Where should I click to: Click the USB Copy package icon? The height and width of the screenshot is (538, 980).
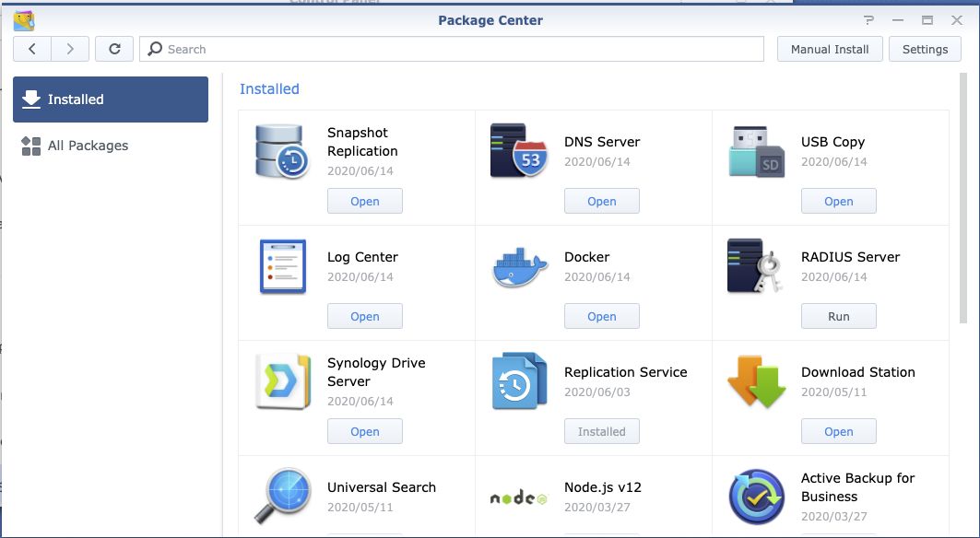756,151
